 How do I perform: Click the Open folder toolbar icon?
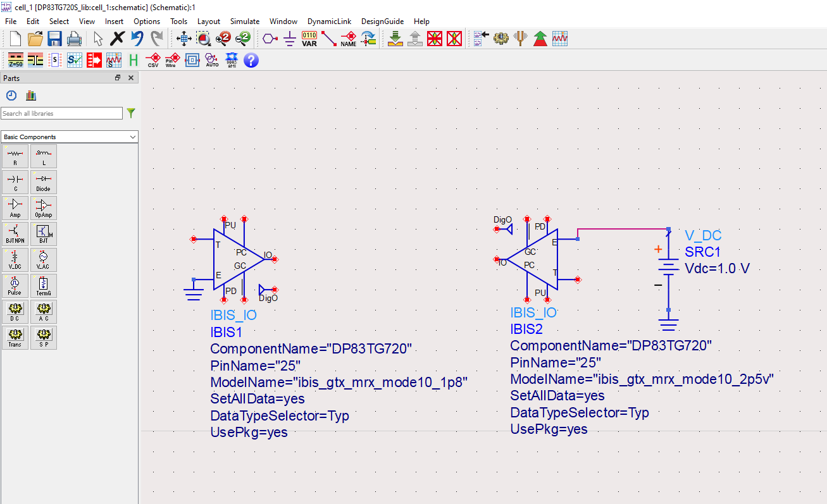(35, 39)
